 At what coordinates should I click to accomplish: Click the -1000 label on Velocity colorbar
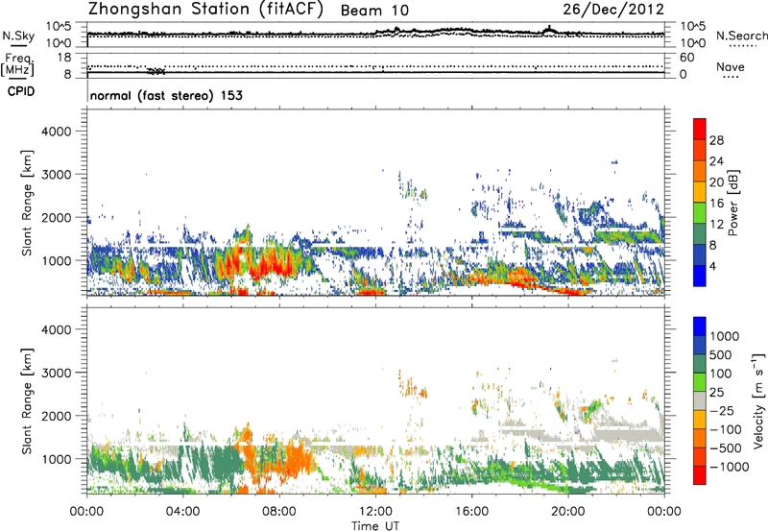[730, 467]
